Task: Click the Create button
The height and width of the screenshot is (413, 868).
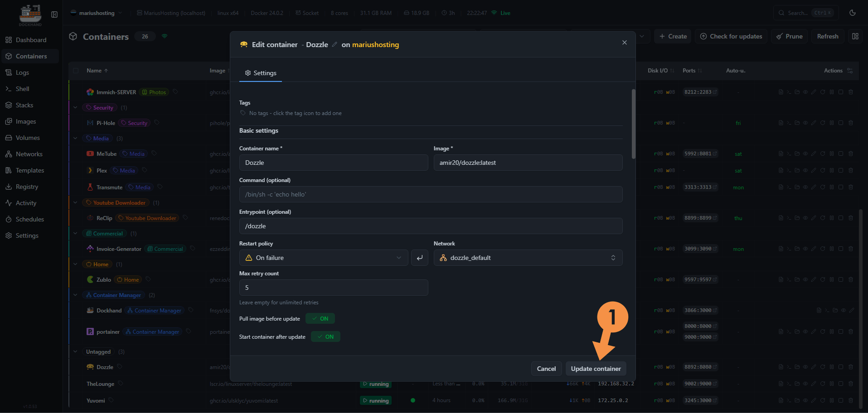Action: pos(673,36)
